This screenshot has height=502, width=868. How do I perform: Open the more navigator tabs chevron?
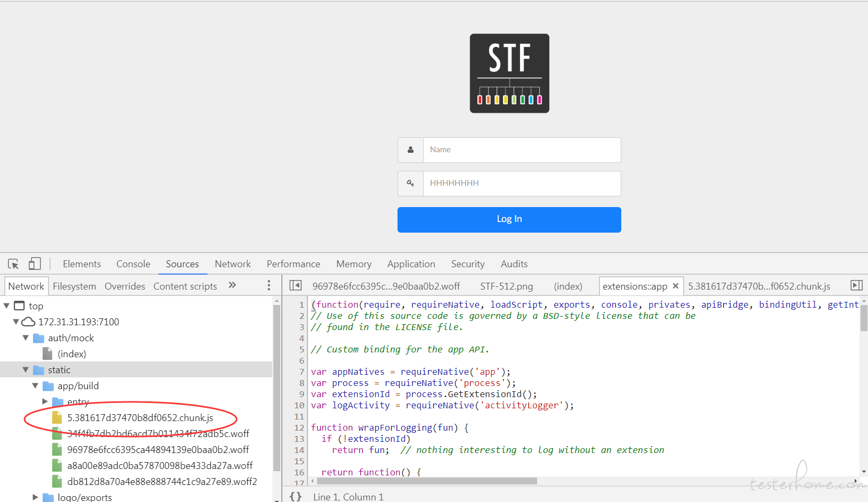pos(232,285)
